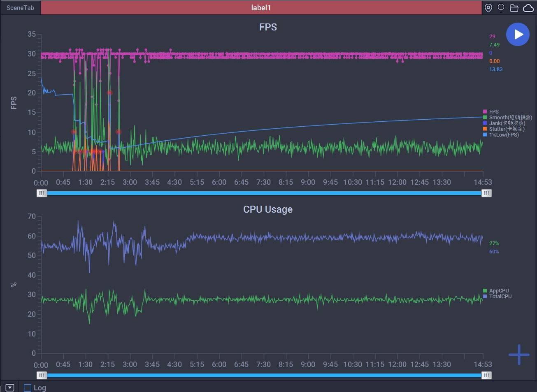Toggle AppCPU series in CPU legend
Viewport: 537px width, 392px height.
coord(498,290)
